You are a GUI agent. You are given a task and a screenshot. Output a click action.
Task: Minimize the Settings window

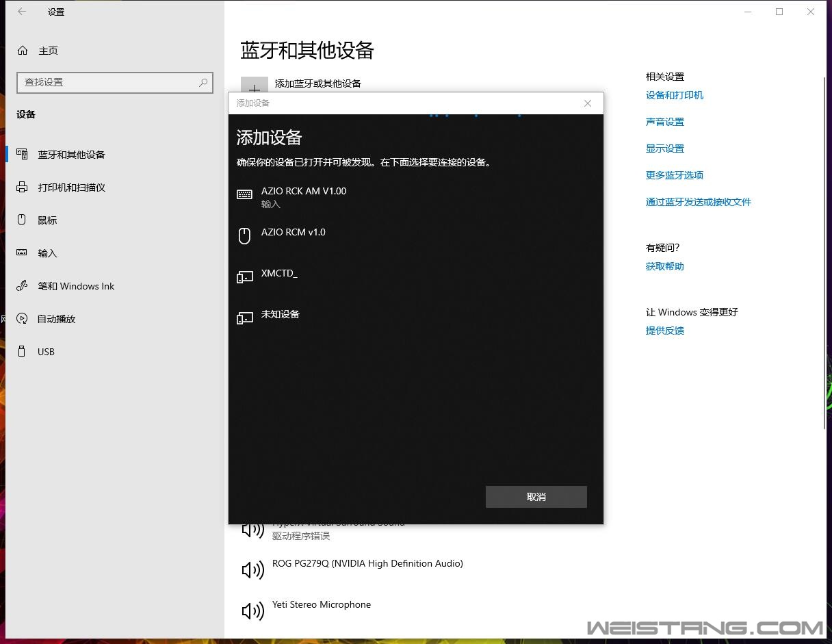click(748, 12)
